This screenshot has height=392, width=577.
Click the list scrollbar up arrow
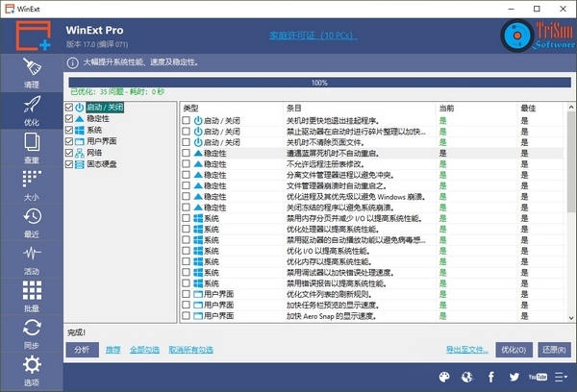tap(570, 108)
